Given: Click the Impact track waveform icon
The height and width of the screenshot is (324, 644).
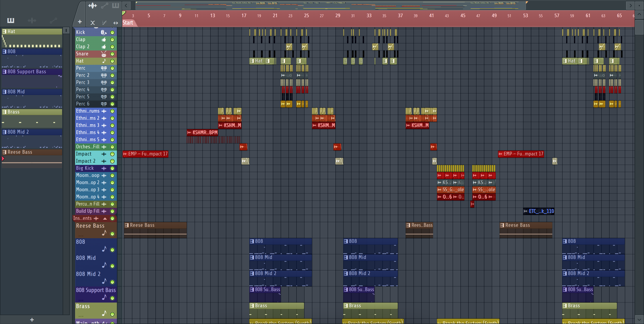Looking at the screenshot, I should pyautogui.click(x=104, y=154).
